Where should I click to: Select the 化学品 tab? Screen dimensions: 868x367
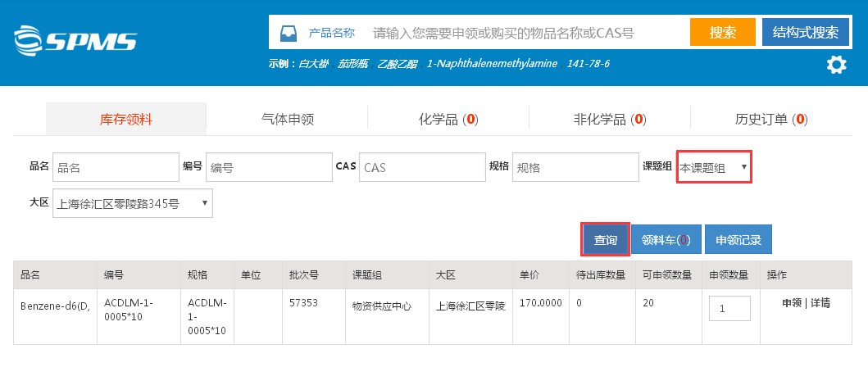448,119
